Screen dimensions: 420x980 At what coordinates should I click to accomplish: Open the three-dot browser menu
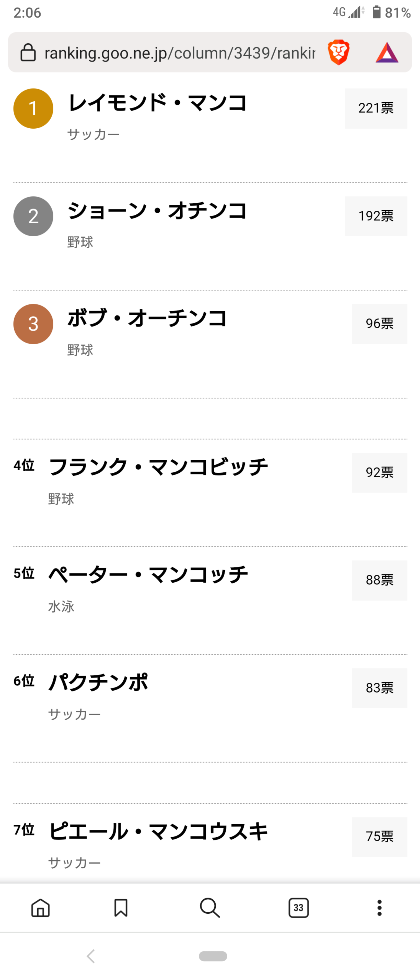(379, 908)
